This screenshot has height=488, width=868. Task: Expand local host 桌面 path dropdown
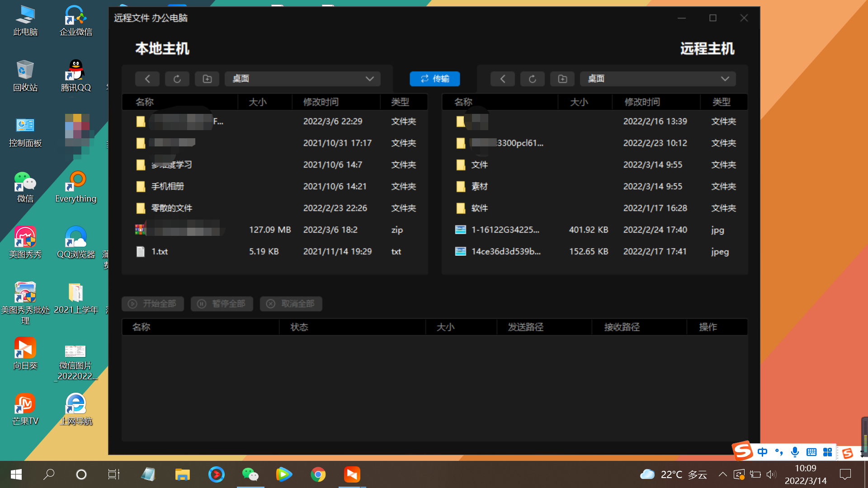point(369,79)
